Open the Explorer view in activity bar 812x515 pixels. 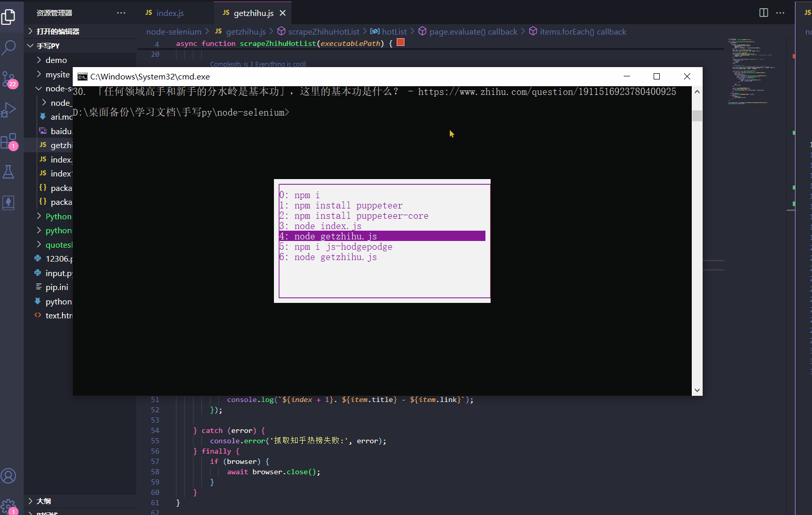pyautogui.click(x=9, y=16)
